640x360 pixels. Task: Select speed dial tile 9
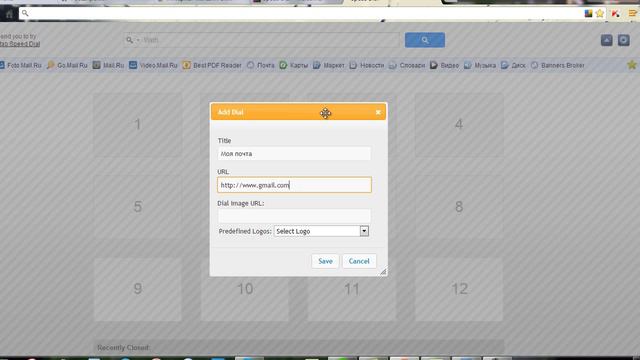(138, 289)
